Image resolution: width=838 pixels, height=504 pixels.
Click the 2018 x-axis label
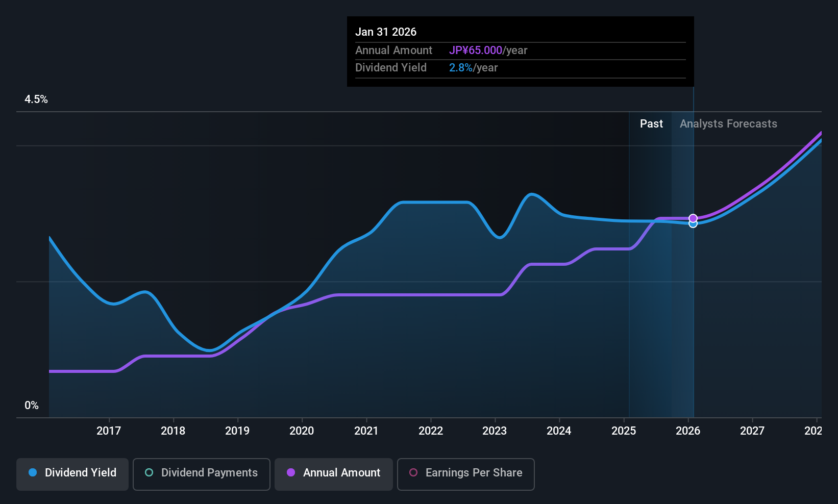point(173,431)
